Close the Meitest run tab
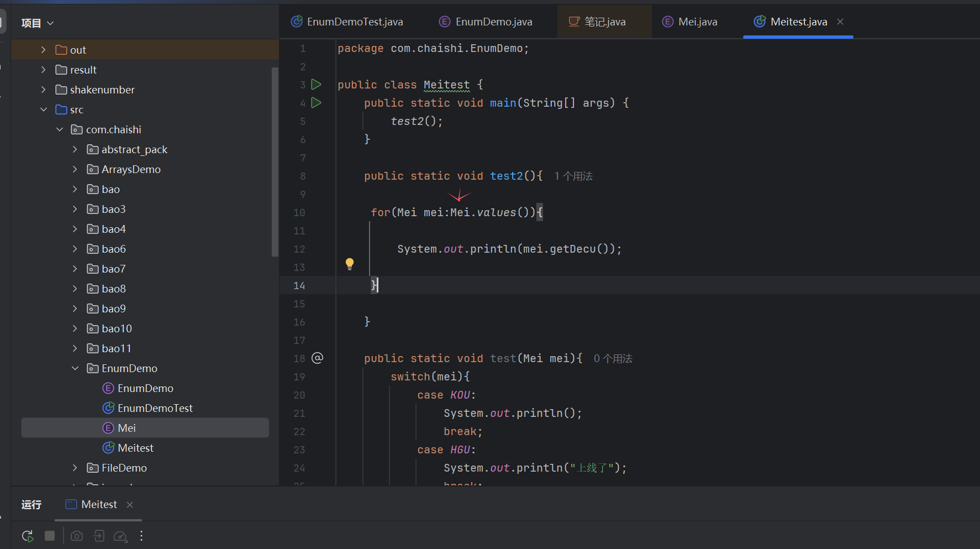 click(130, 504)
